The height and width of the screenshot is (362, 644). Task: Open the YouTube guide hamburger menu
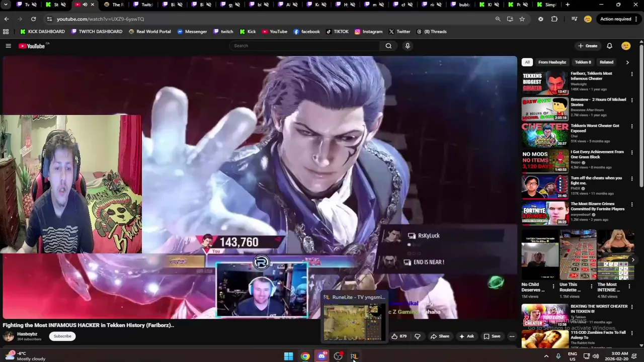[8, 46]
